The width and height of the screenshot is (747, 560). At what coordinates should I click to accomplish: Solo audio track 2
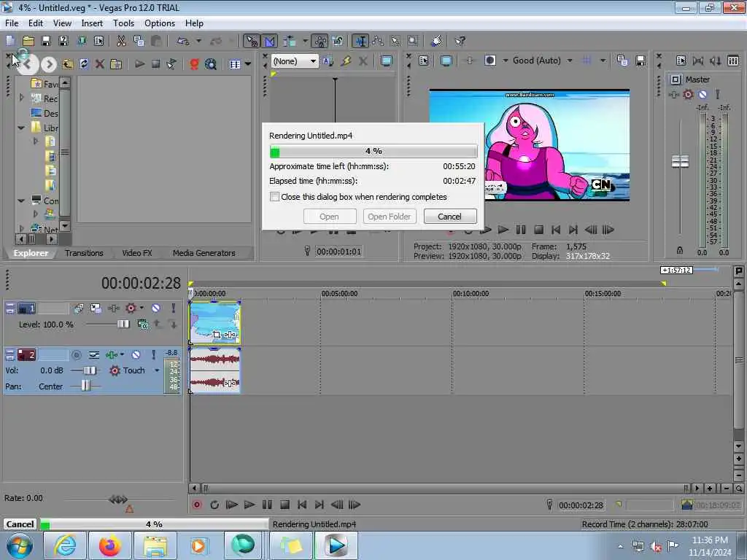[x=153, y=355]
